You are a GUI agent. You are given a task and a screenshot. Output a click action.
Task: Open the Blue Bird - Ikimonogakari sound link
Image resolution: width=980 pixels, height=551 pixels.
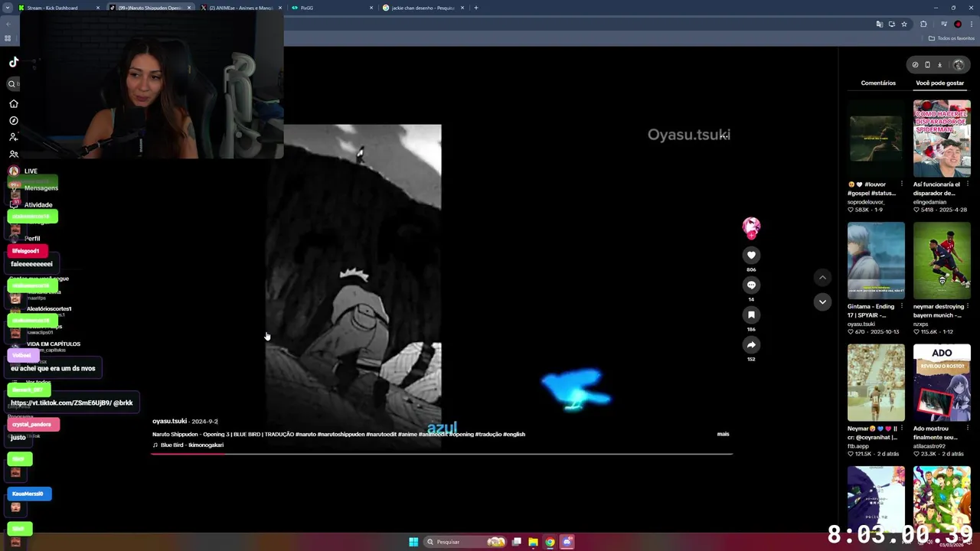coord(188,445)
